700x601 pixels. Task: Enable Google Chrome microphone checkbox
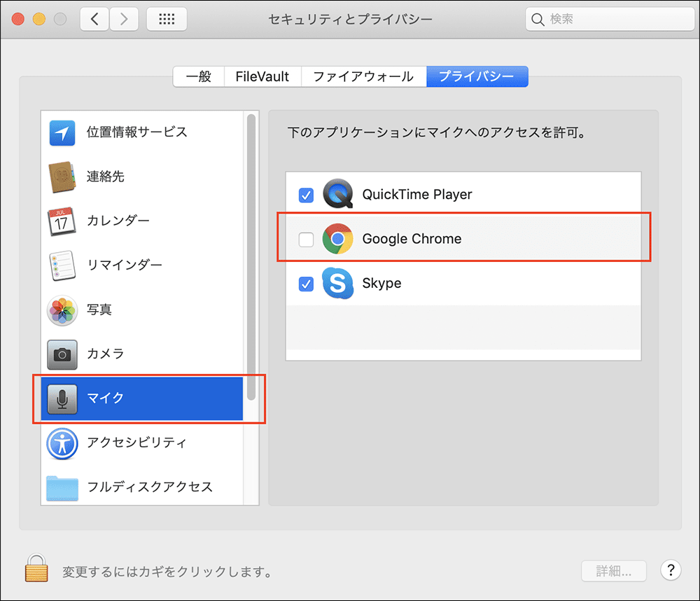tap(307, 239)
